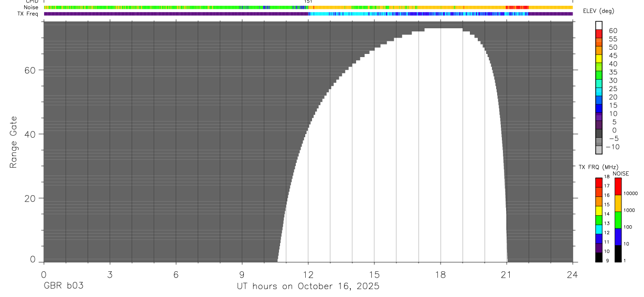
Task: Click the "21" tick on UT hours axis
Action: point(507,274)
